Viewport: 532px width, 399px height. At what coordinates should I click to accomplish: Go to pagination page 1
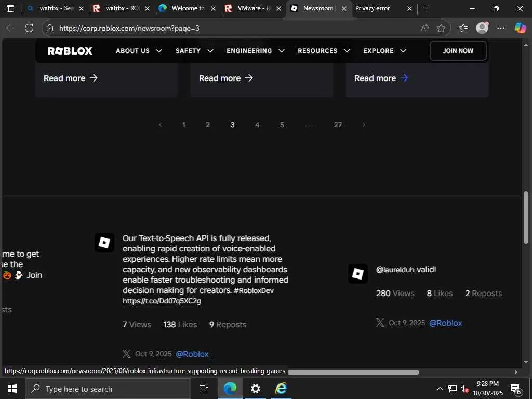[184, 125]
